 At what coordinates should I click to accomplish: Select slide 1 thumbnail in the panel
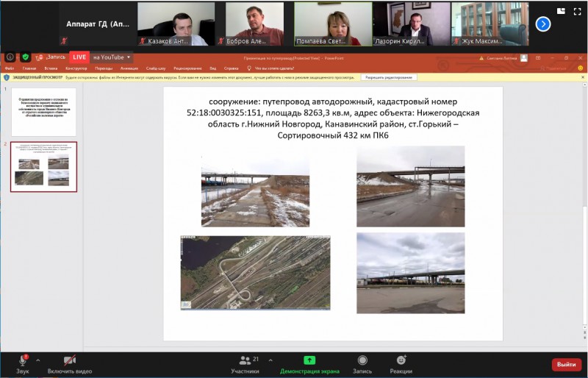(43, 110)
